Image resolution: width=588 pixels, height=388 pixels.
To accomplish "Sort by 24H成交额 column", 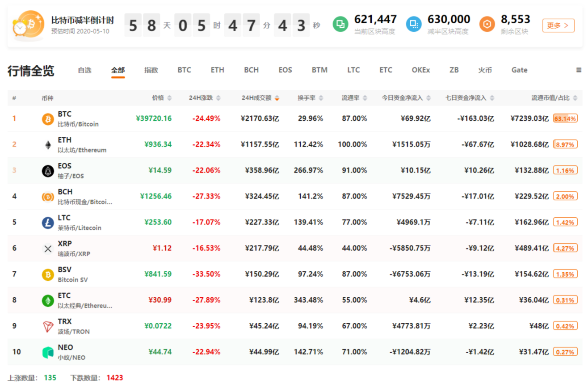I will click(x=260, y=98).
